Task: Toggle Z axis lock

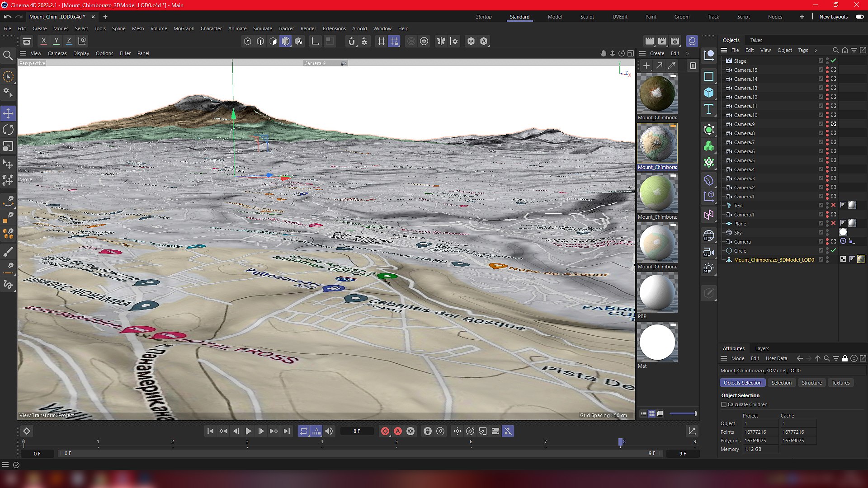Action: pos(69,41)
